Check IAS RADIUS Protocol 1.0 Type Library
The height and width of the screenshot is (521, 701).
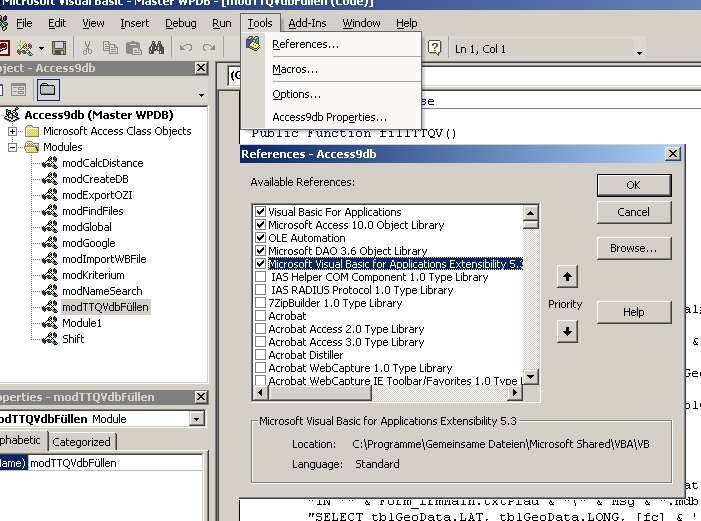click(260, 290)
